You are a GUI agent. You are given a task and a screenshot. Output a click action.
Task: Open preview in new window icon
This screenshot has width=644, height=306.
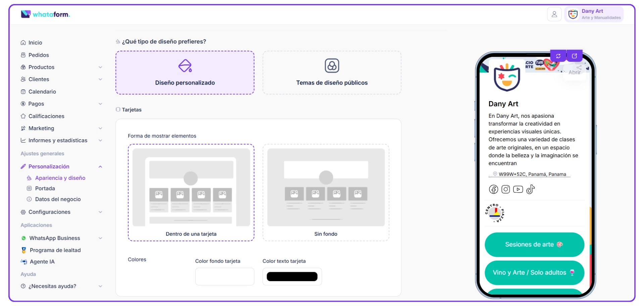pos(574,56)
